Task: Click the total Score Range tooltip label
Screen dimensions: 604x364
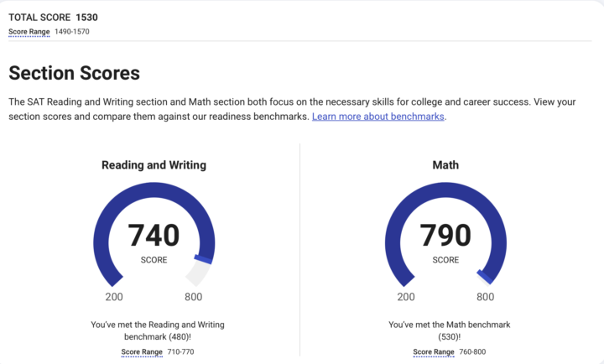Action: [x=29, y=32]
